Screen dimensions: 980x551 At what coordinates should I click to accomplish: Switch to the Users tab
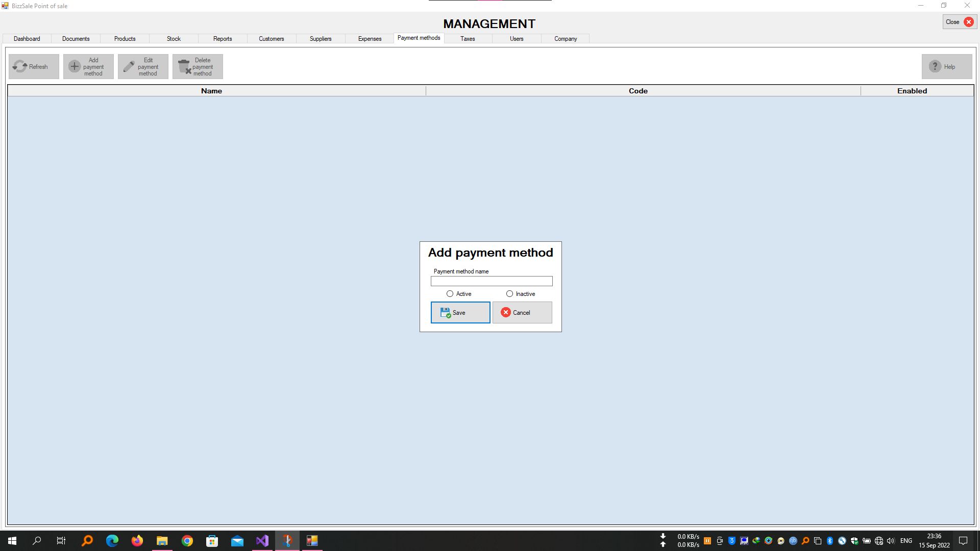pos(517,39)
